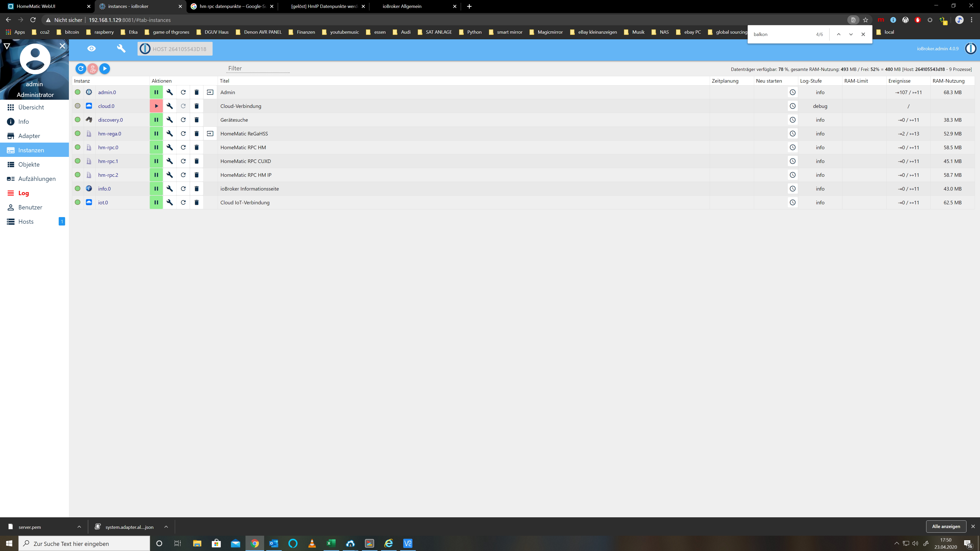
Task: Open wrench settings for hm-rpc.0 instance
Action: point(170,147)
